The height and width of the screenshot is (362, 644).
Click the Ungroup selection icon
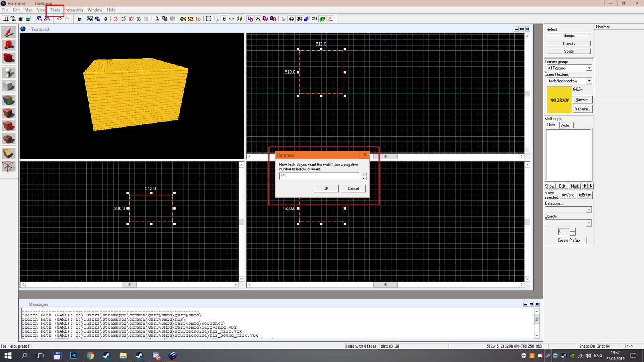[97, 19]
